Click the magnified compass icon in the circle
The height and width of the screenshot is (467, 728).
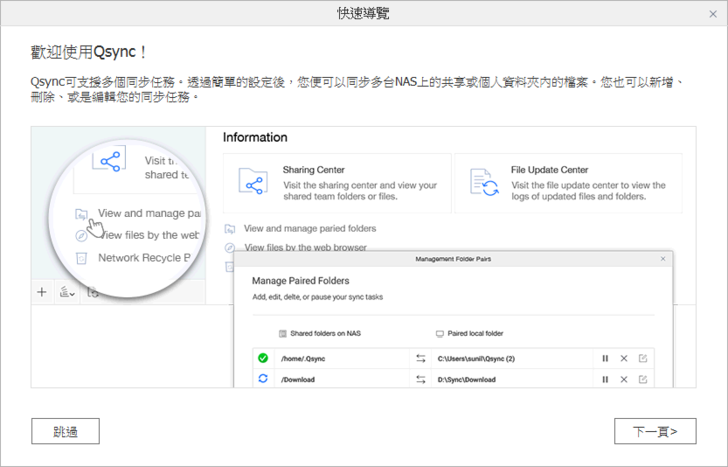click(81, 236)
